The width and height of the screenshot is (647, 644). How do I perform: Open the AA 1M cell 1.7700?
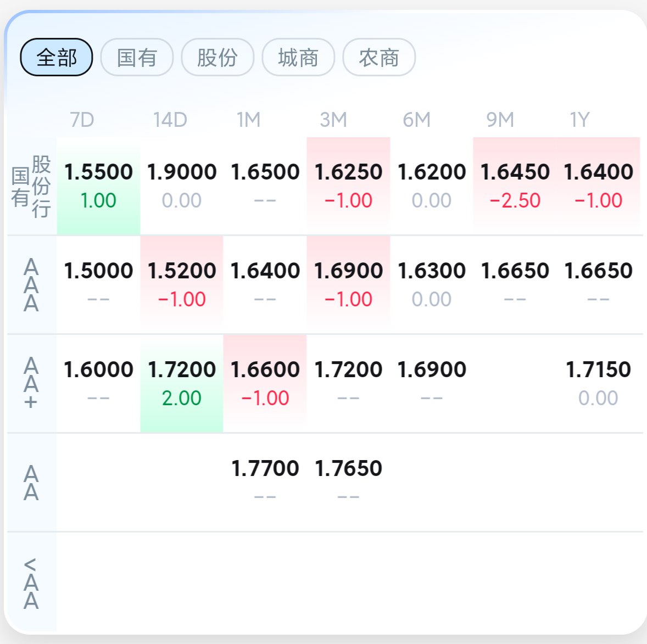[265, 482]
